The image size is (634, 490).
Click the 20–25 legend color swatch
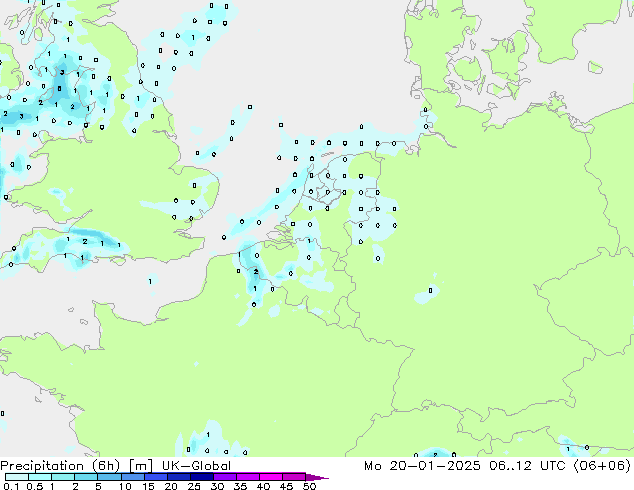coord(179,477)
